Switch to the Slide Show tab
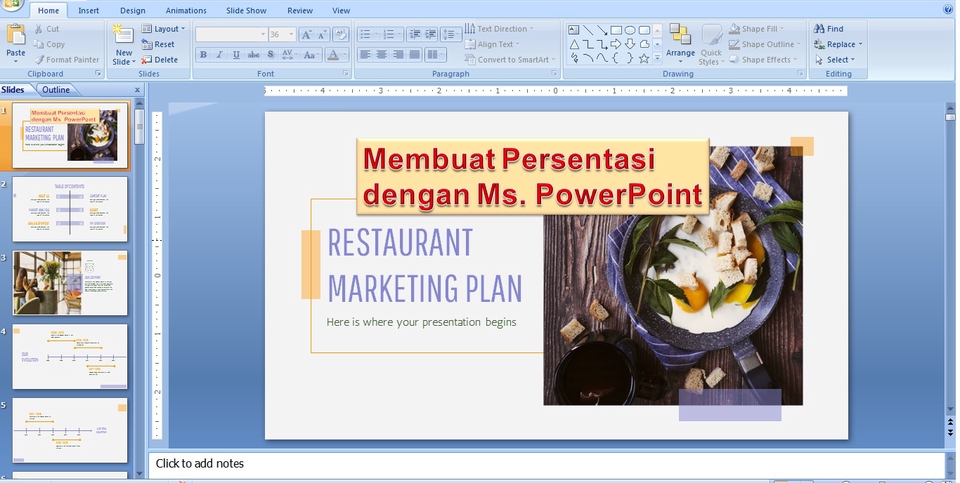The width and height of the screenshot is (960, 483). [246, 10]
